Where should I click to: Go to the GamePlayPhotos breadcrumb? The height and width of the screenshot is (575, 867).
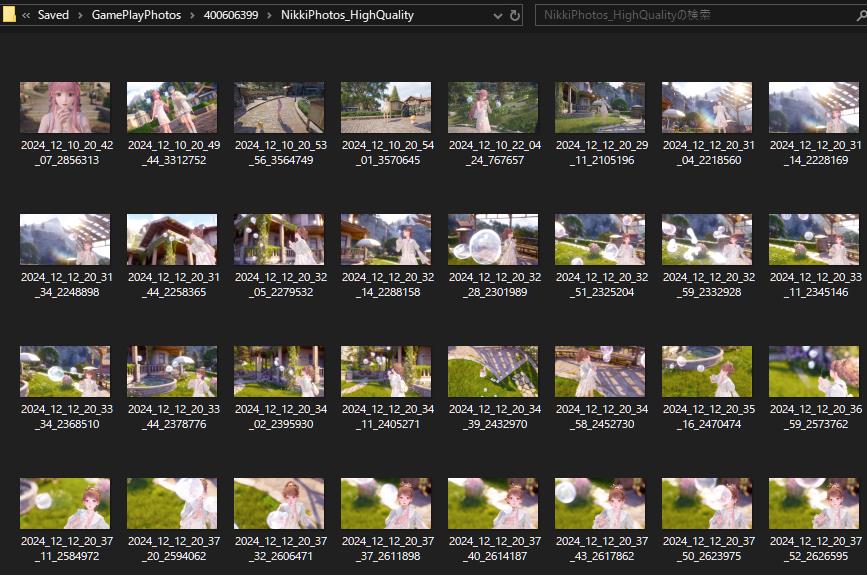[x=136, y=15]
